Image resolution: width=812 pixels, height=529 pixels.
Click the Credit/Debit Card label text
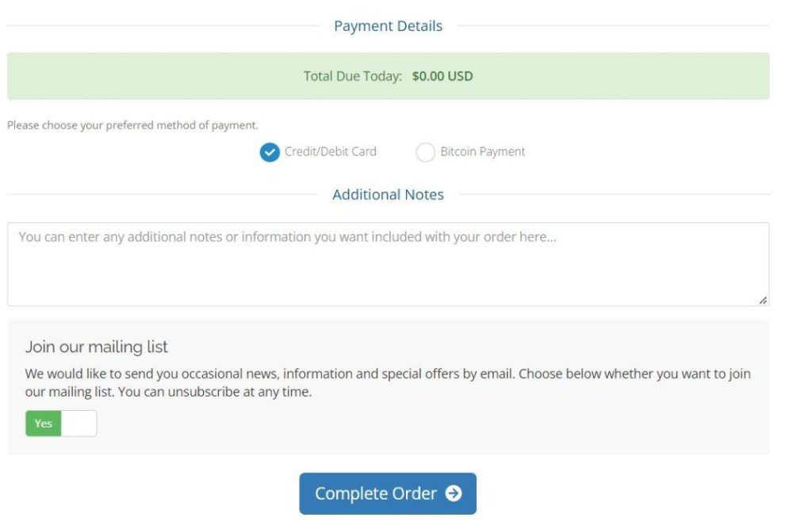[x=330, y=151]
